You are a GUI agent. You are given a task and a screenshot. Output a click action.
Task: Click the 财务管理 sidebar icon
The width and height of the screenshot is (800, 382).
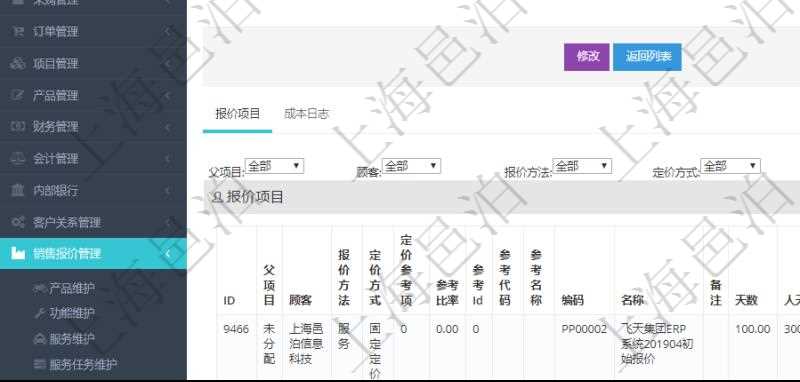[18, 127]
